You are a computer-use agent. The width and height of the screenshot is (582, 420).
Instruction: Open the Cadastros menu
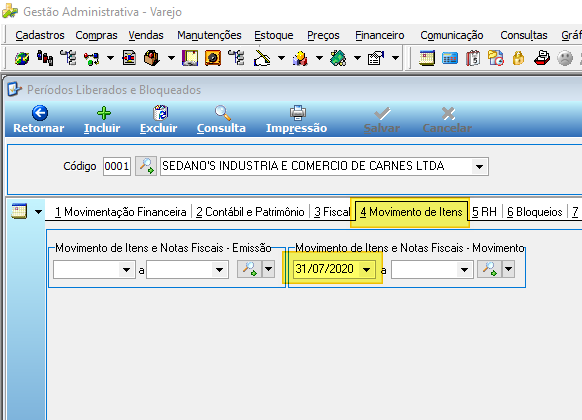(x=40, y=35)
